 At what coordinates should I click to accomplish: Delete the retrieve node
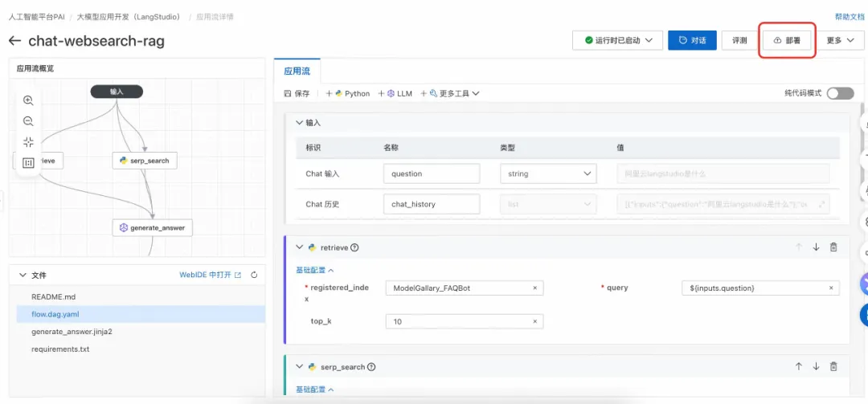click(833, 247)
